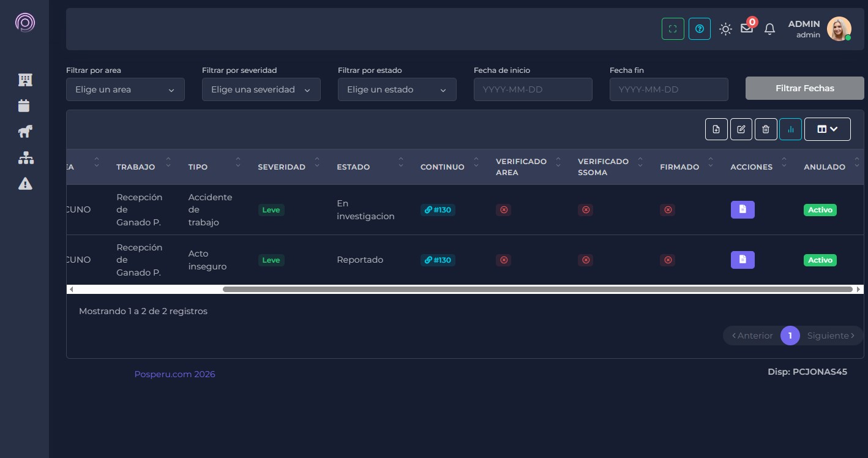Open the Posperu.com 2026 footer link
The height and width of the screenshot is (458, 868).
click(174, 374)
